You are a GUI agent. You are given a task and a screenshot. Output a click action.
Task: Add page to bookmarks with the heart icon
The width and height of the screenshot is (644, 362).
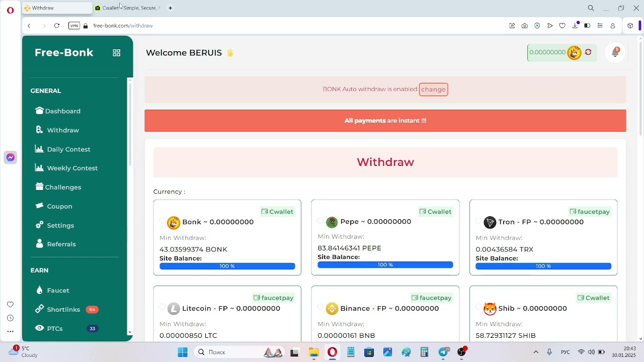point(562,26)
